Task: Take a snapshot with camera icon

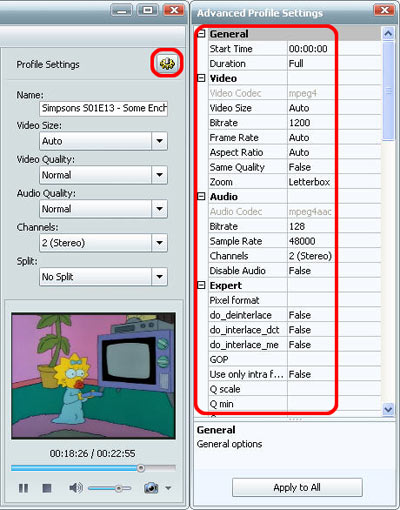Action: 151,488
